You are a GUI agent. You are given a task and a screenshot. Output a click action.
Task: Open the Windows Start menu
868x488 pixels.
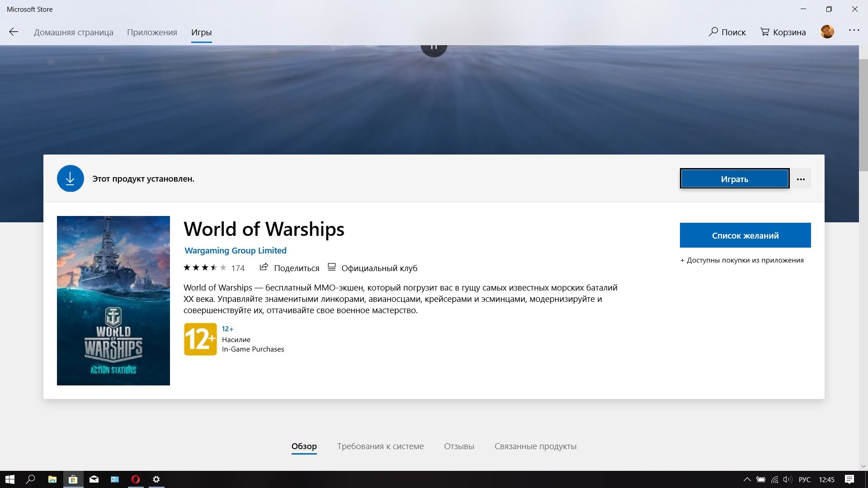pyautogui.click(x=10, y=479)
